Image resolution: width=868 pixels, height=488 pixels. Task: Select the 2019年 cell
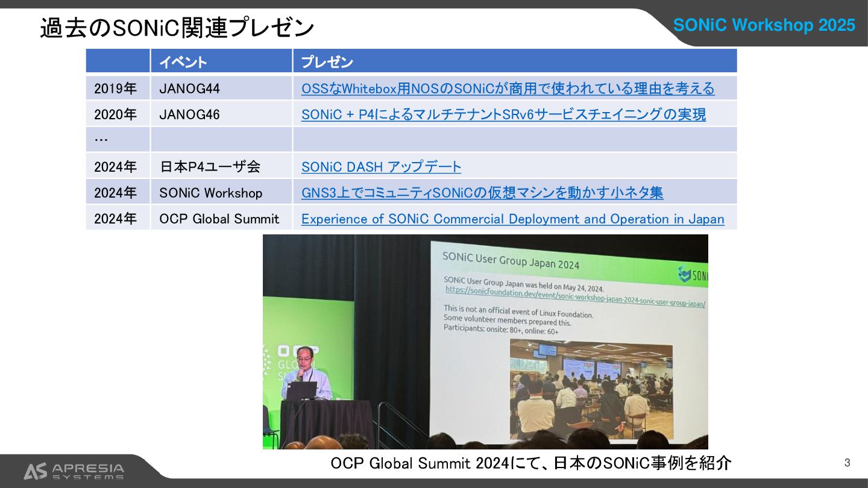point(118,88)
